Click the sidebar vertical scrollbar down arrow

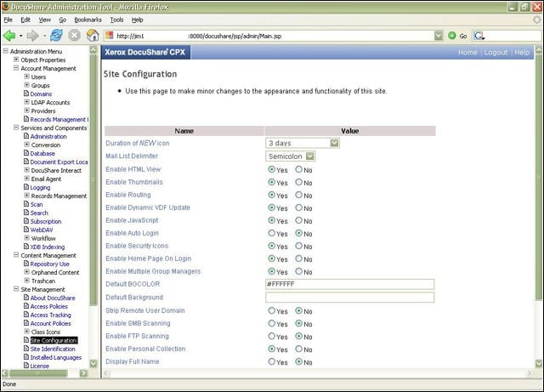click(93, 364)
